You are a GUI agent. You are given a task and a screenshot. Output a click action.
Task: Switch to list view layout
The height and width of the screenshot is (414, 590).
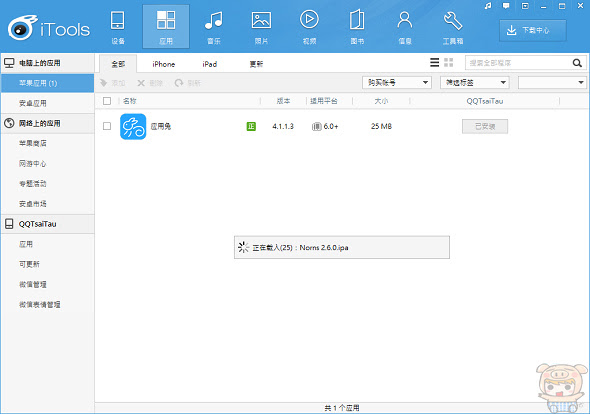tap(435, 62)
